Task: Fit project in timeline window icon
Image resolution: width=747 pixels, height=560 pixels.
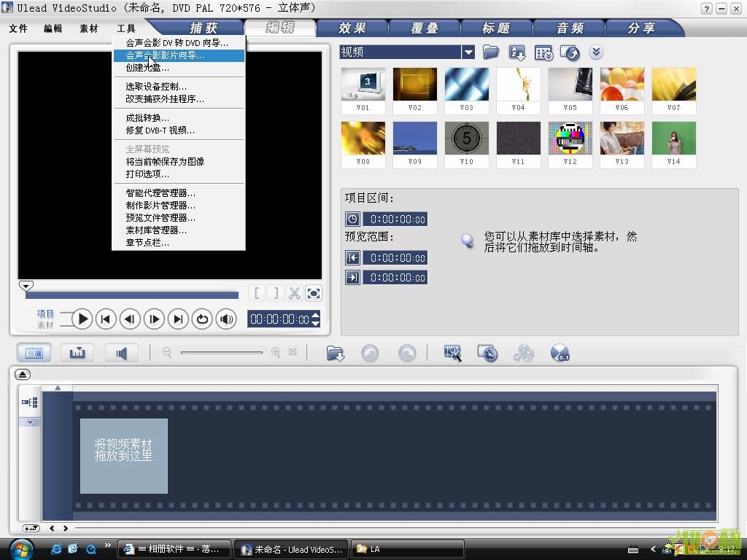Action: [x=293, y=352]
